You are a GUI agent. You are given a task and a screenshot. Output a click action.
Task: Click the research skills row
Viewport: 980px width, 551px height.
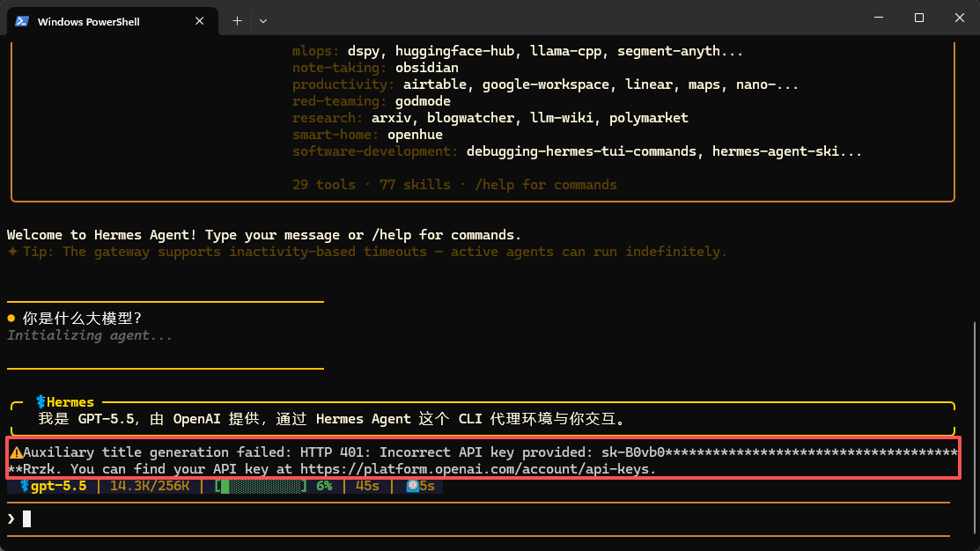click(x=490, y=118)
